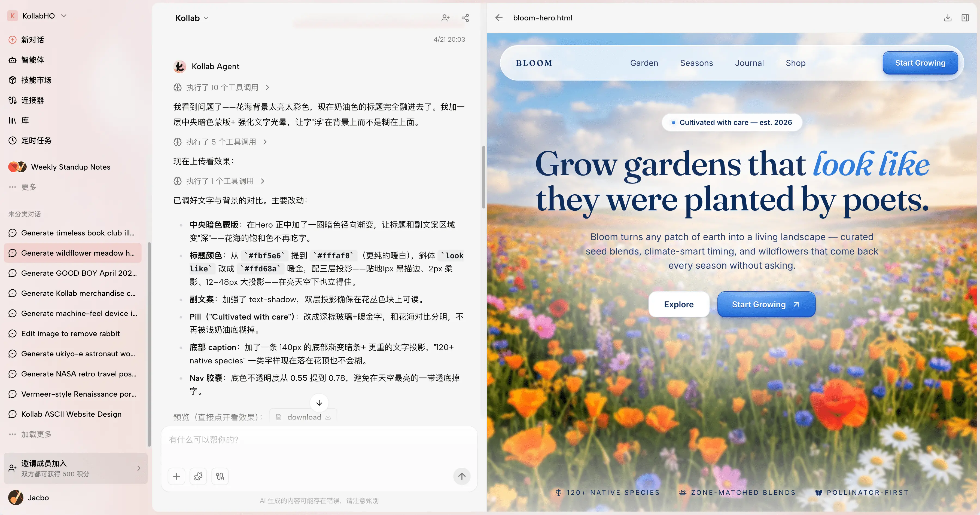The height and width of the screenshot is (515, 980).
Task: Open Edit image to remove rabbit conversation
Action: [x=70, y=334]
